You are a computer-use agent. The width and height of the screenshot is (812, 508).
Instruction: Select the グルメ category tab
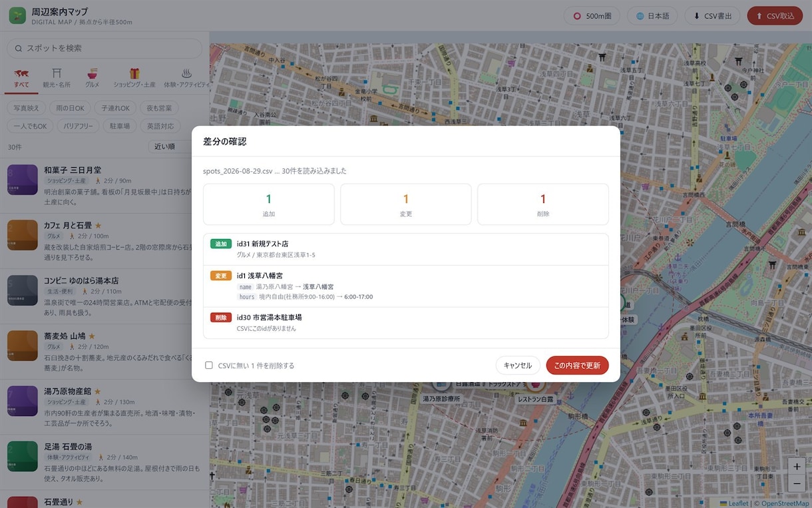point(92,79)
